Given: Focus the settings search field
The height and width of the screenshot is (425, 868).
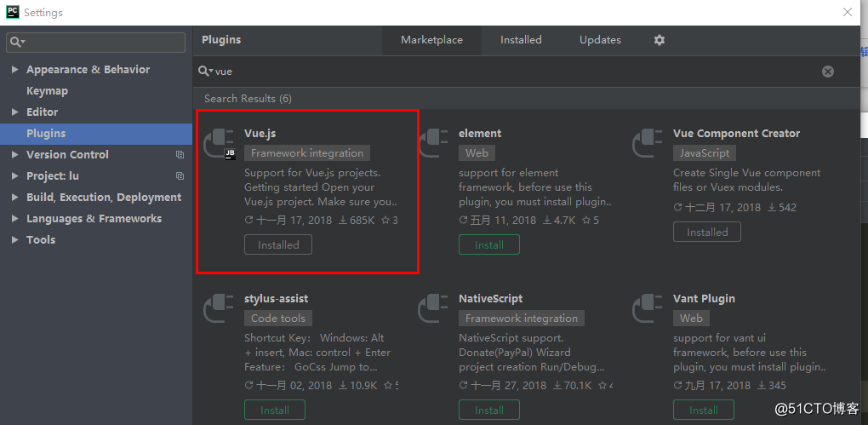Looking at the screenshot, I should [x=96, y=43].
